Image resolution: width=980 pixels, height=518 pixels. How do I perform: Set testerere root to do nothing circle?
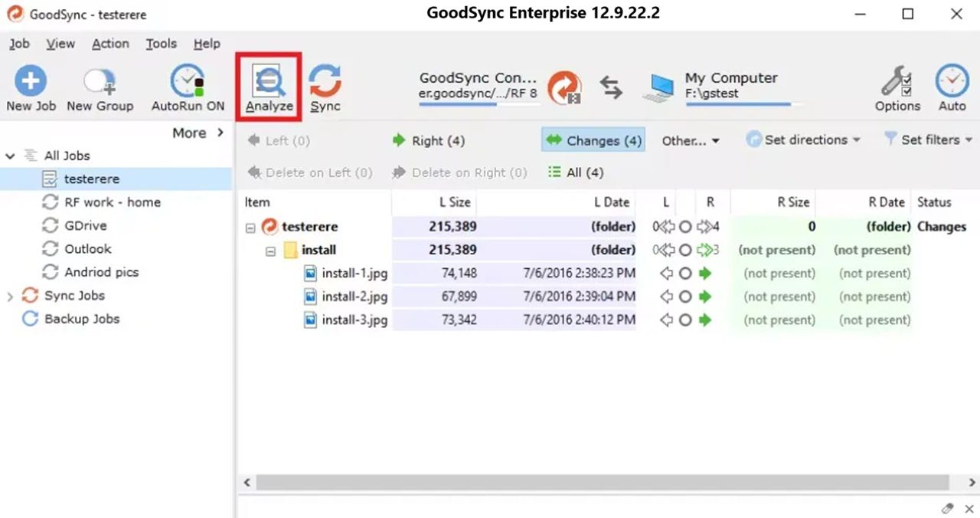click(686, 227)
